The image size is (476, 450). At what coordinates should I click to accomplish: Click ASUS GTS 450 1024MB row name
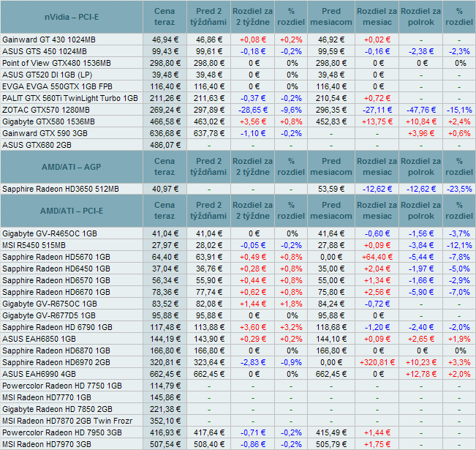point(45,51)
